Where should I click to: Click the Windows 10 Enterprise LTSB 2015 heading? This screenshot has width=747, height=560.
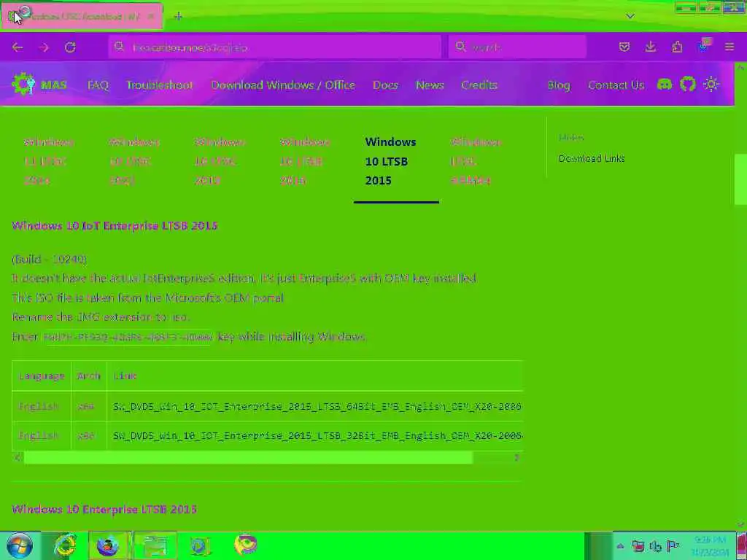(104, 509)
